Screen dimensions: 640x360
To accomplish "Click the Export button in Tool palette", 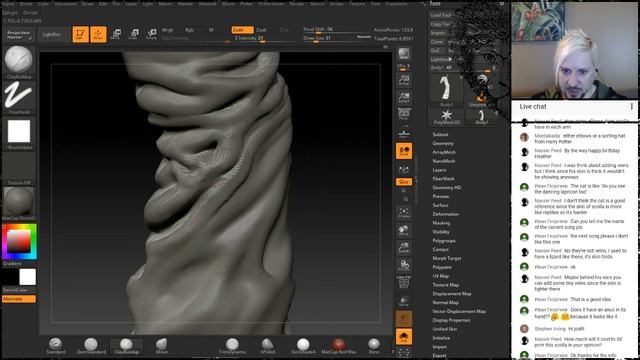I will [440, 356].
